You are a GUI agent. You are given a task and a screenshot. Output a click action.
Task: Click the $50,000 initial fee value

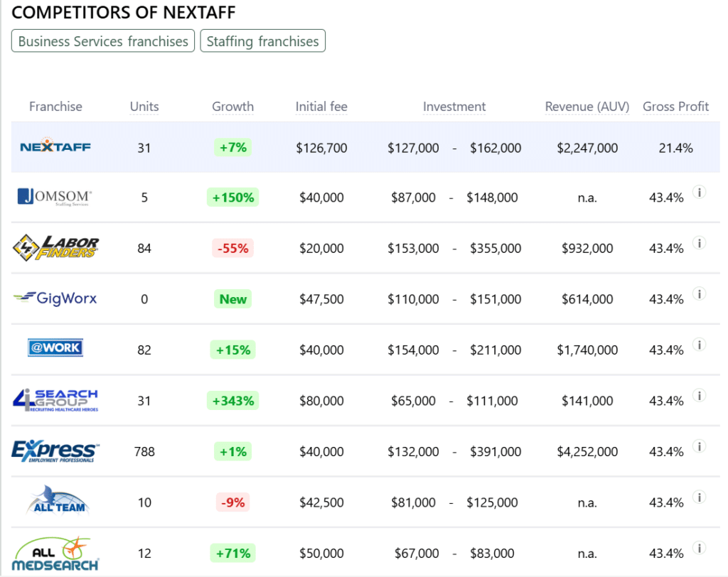click(321, 554)
